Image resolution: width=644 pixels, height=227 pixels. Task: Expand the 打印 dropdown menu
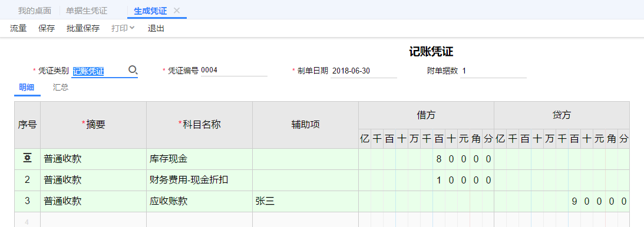point(123,28)
